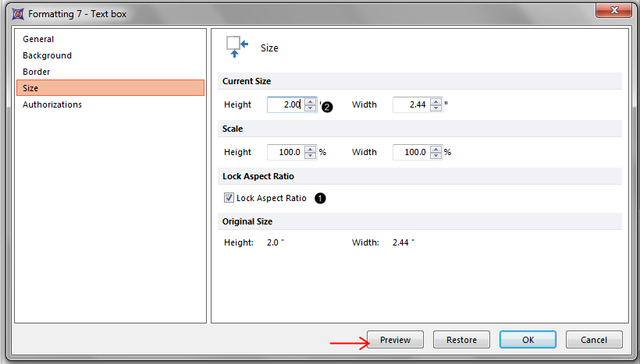Toggle the Lock Aspect Ratio checkbox
This screenshot has width=640, height=364.
(229, 198)
